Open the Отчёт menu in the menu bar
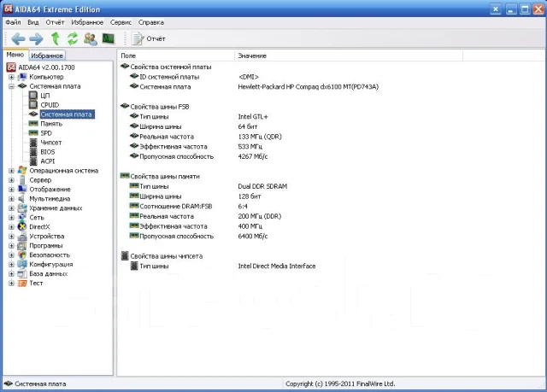The width and height of the screenshot is (547, 392). point(55,22)
